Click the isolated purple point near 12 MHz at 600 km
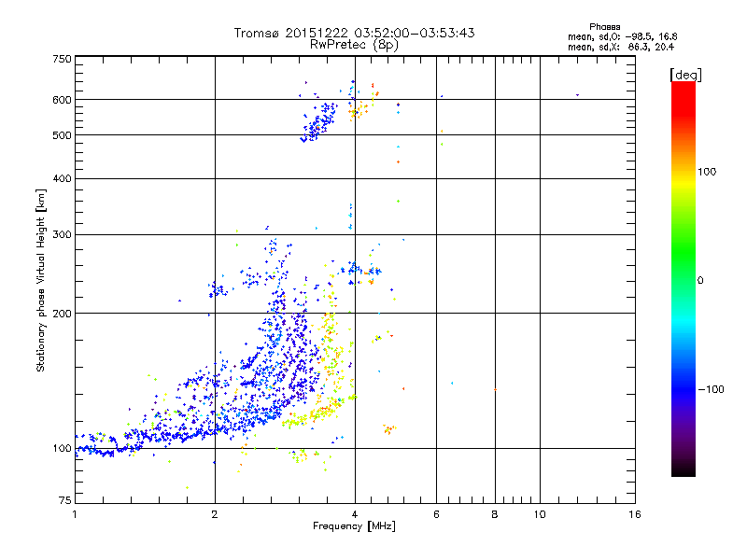Screen dimensions: 747x560 (x=577, y=95)
